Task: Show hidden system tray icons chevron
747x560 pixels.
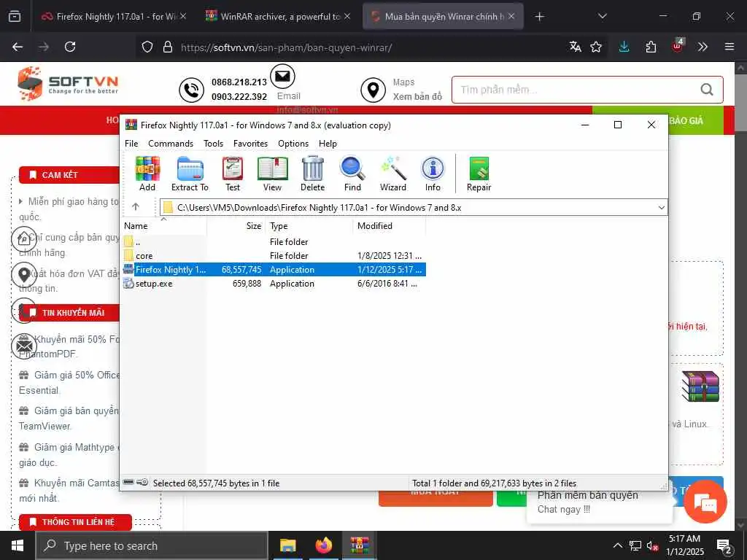Action: (617, 545)
